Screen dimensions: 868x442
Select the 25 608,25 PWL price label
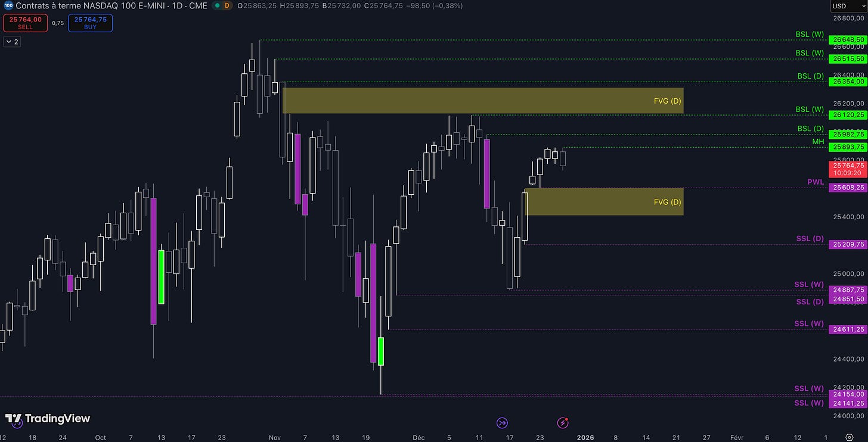click(848, 188)
